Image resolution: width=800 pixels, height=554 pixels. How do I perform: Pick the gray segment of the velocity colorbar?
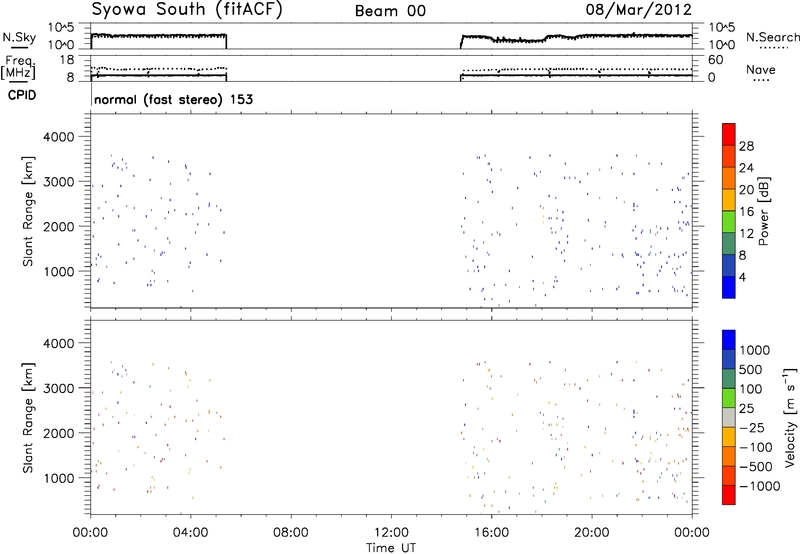(729, 418)
